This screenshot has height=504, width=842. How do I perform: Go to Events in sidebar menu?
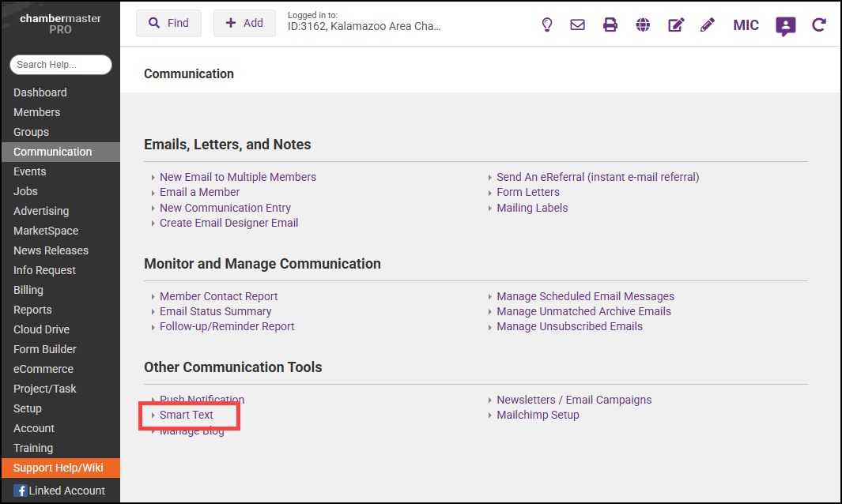(30, 171)
